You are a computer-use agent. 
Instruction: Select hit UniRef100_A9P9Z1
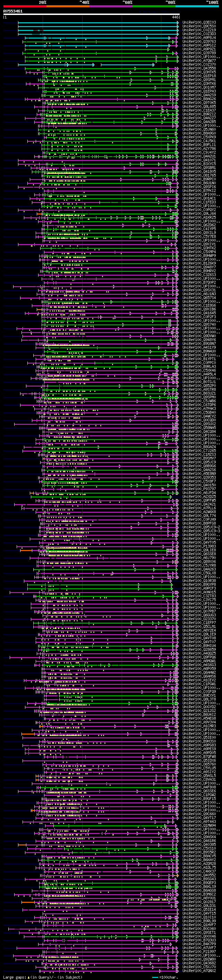pyautogui.click(x=199, y=49)
